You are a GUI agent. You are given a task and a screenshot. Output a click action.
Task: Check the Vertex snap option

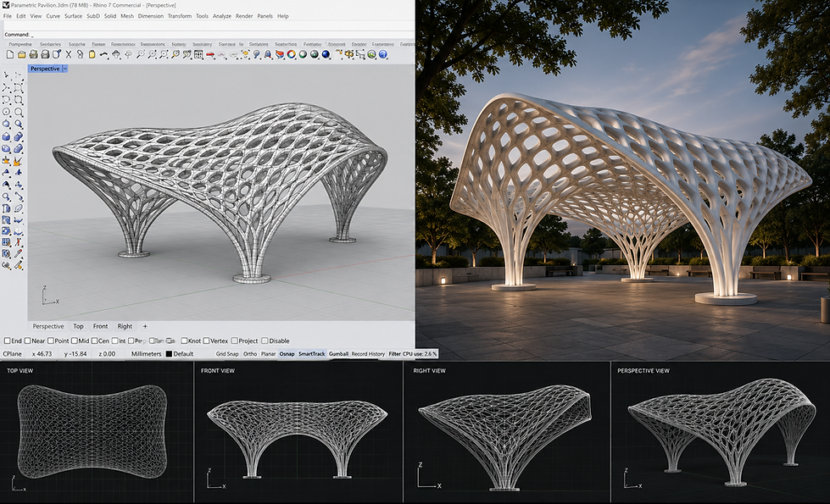coord(207,341)
